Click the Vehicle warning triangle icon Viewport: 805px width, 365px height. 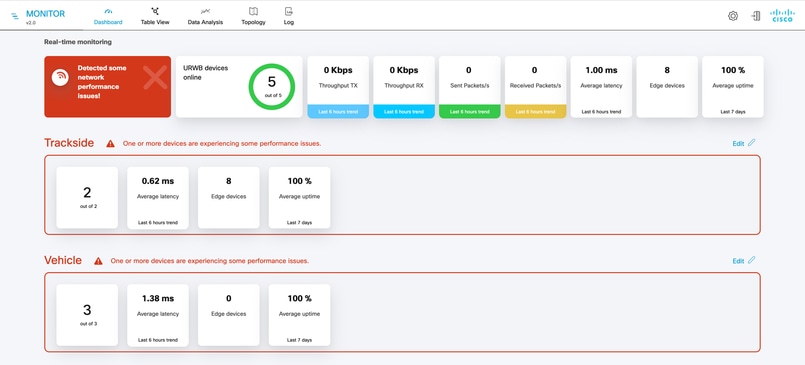(x=98, y=261)
